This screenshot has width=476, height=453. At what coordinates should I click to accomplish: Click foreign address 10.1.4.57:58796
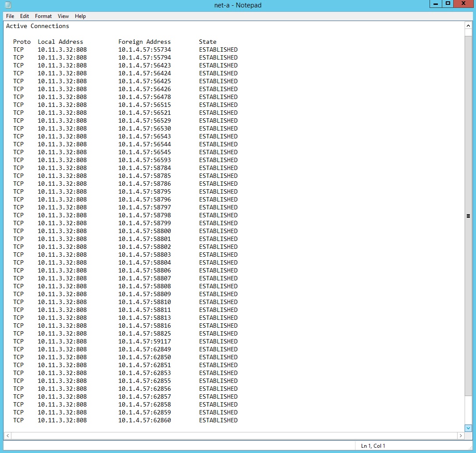click(x=145, y=200)
